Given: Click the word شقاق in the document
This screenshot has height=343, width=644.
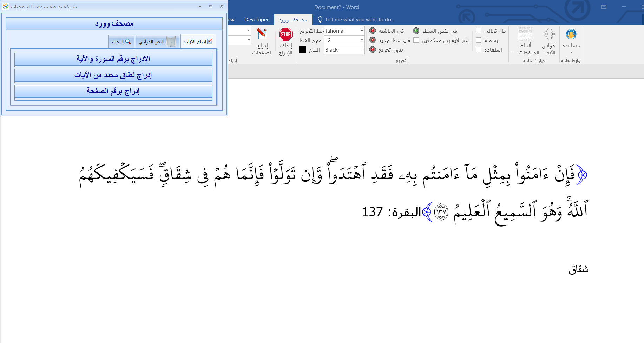Looking at the screenshot, I should (578, 269).
